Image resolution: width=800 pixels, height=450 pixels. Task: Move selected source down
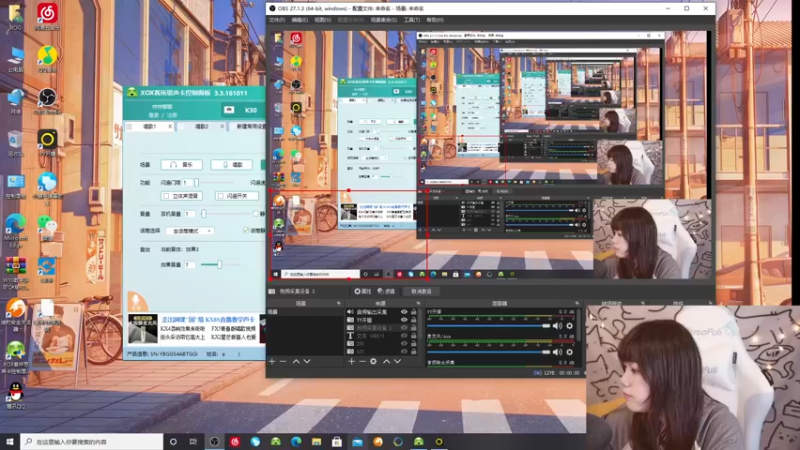pos(397,361)
